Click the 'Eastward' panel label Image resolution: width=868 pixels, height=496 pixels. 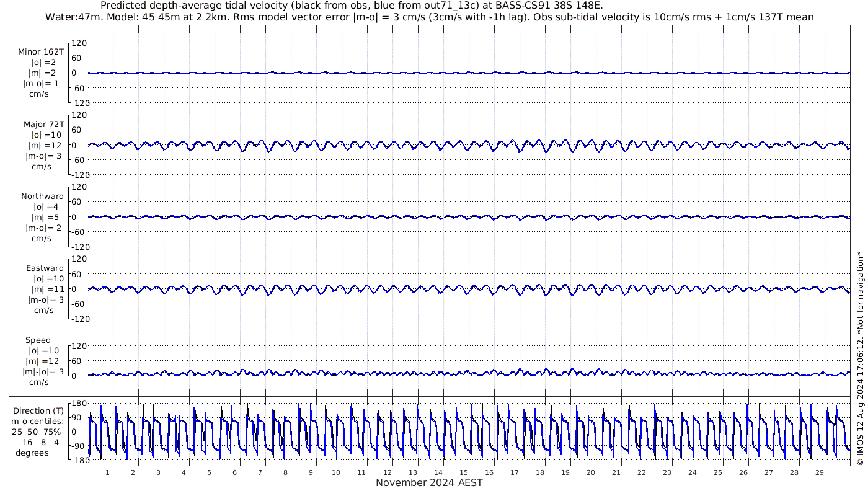[x=45, y=268]
